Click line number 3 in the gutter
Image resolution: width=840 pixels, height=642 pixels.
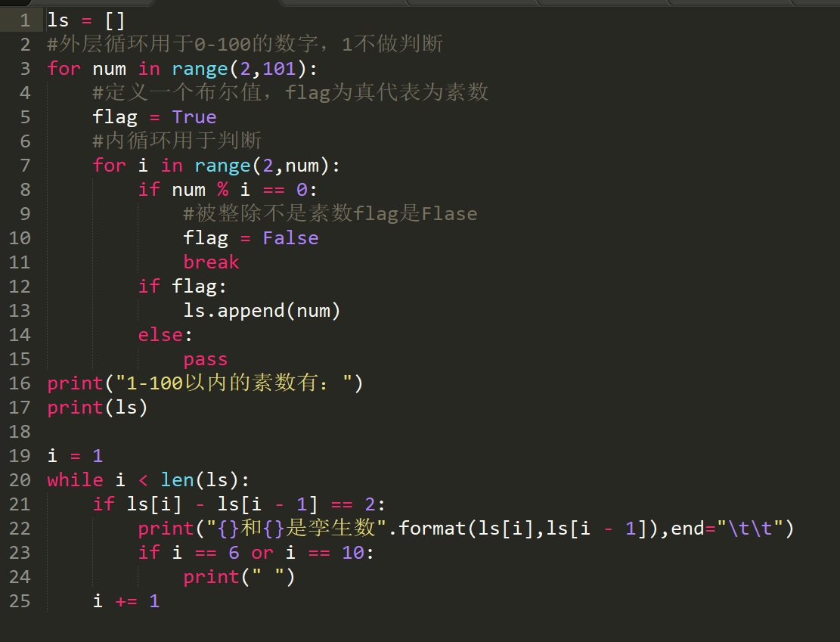[25, 69]
